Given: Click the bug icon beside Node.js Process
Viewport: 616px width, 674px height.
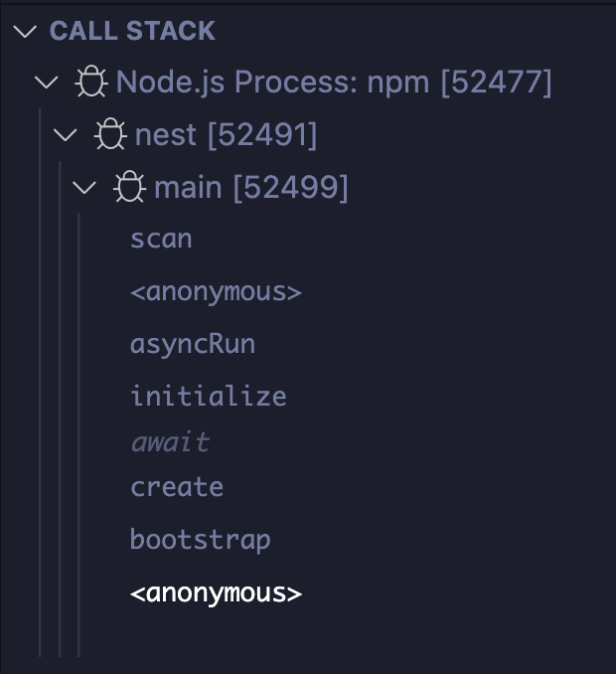Looking at the screenshot, I should click(91, 82).
